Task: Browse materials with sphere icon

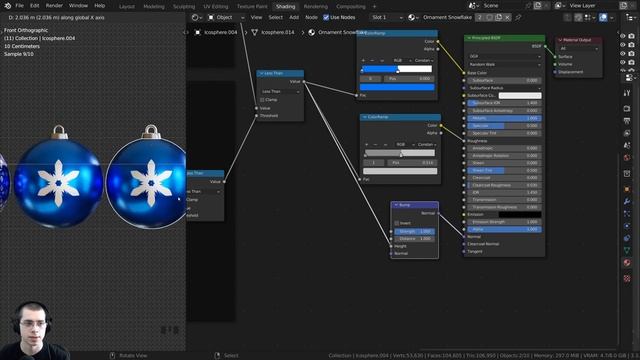Action: (x=413, y=18)
